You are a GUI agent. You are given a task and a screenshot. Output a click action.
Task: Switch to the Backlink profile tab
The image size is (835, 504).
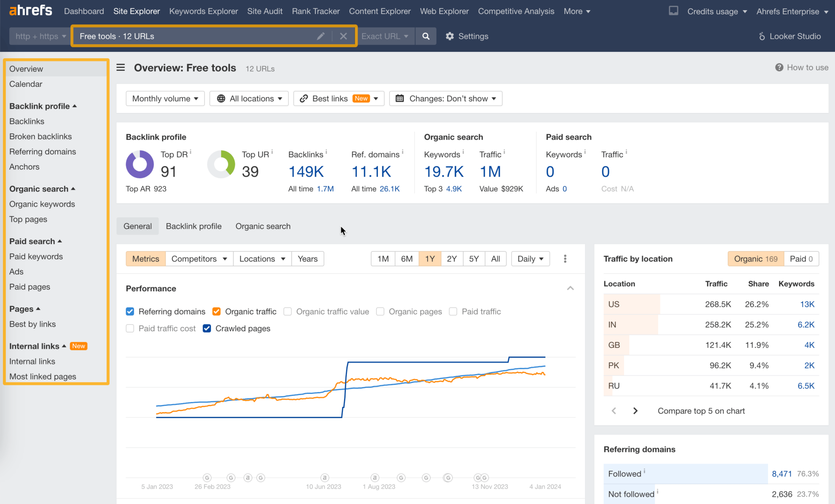[193, 226]
